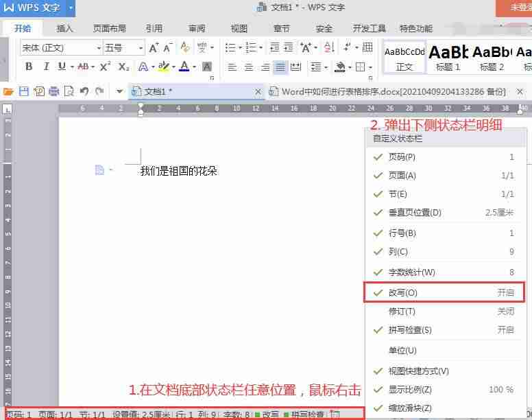Expand font color dropdown arrow
The width and height of the screenshot is (532, 420).
click(x=195, y=67)
